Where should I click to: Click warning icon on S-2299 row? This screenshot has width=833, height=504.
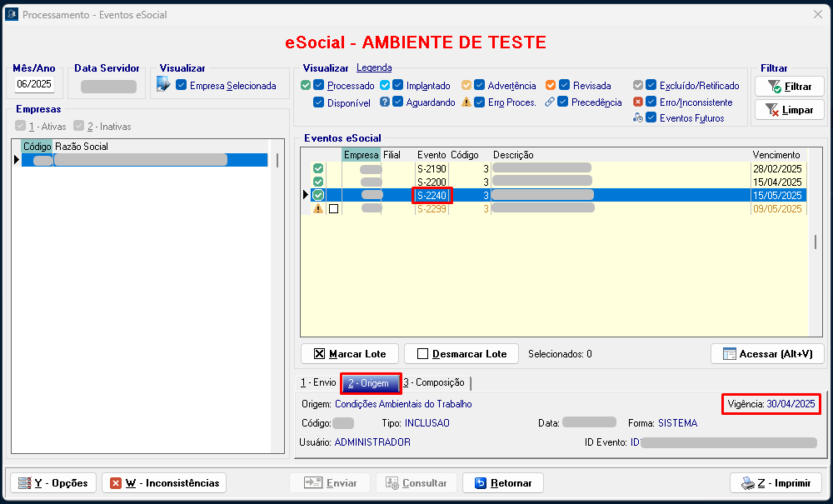[x=317, y=209]
